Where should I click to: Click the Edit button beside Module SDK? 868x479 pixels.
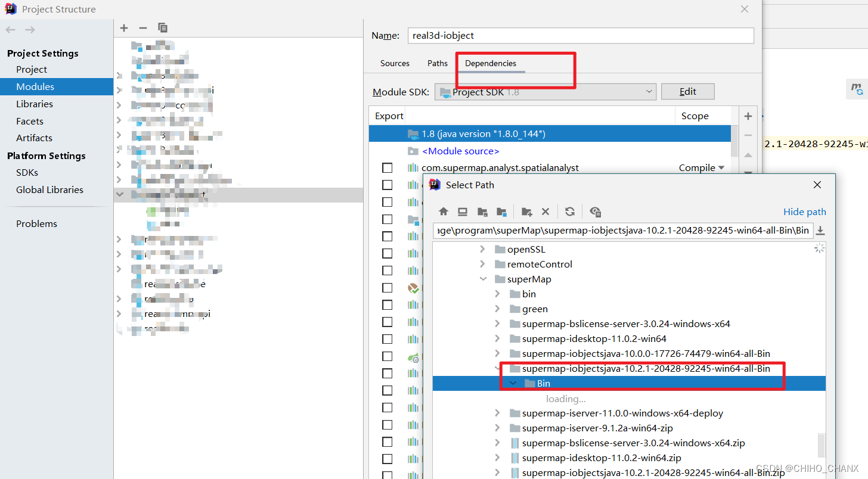click(x=687, y=91)
